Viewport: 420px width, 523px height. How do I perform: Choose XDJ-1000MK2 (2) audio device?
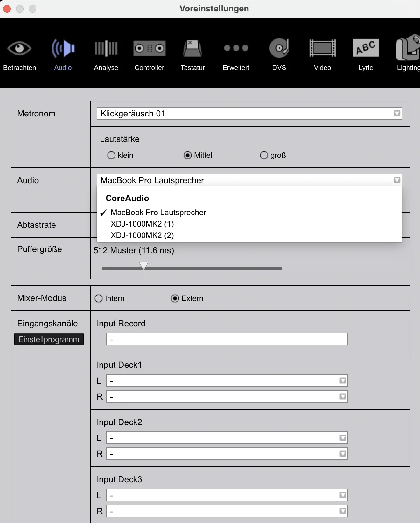point(142,235)
